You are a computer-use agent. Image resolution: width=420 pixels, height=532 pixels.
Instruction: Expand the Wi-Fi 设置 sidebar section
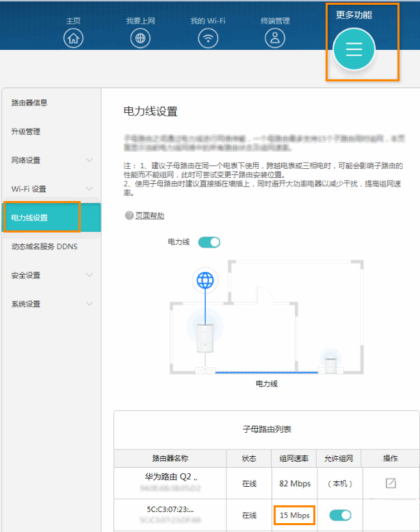[x=89, y=189]
